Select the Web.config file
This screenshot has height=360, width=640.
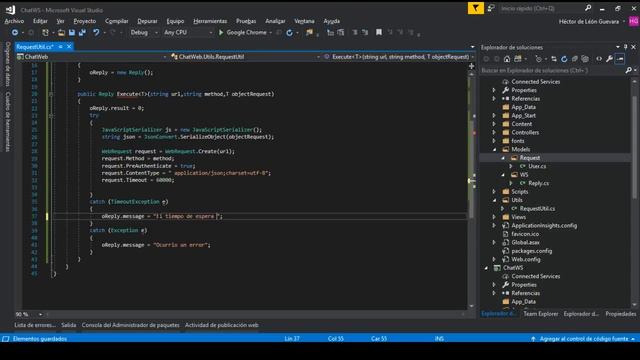tap(526, 260)
